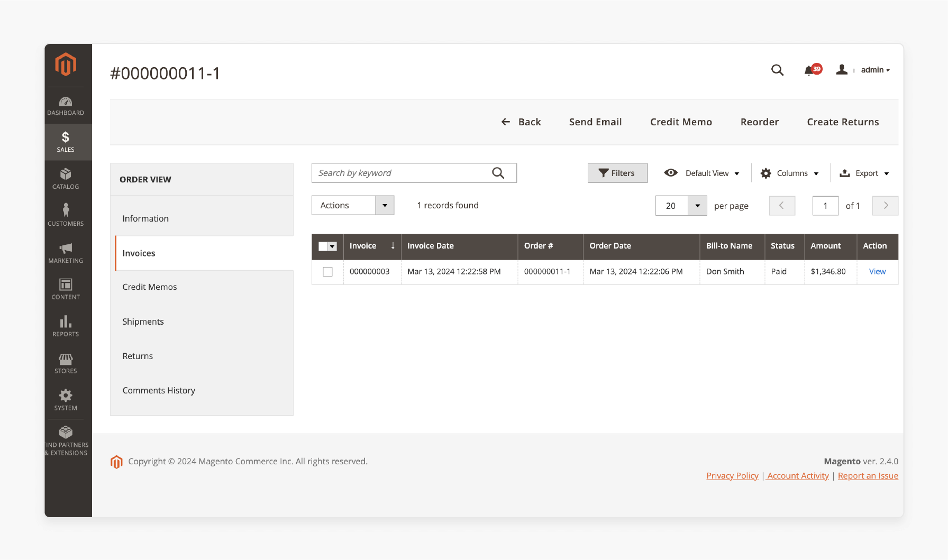View invoice 000000003 via View link
948x560 pixels.
point(877,272)
